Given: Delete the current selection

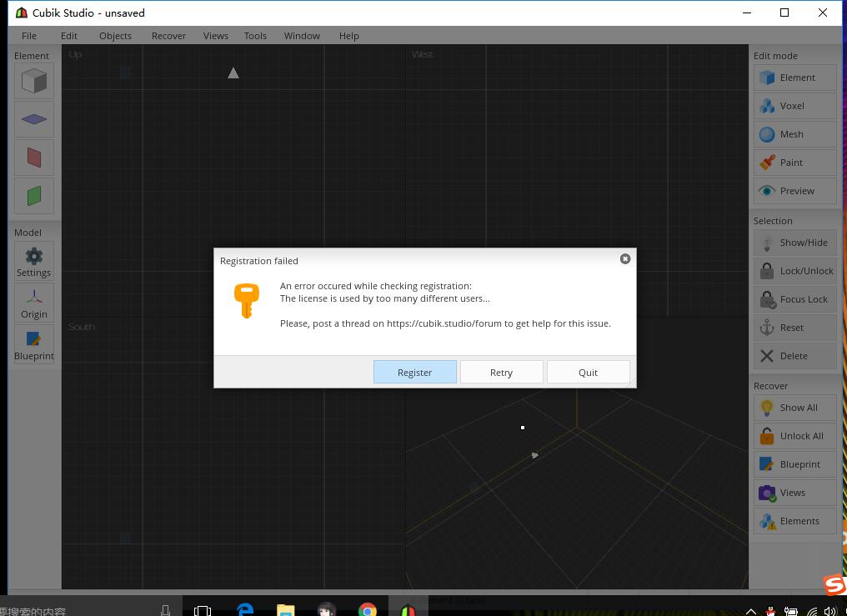Looking at the screenshot, I should (794, 356).
